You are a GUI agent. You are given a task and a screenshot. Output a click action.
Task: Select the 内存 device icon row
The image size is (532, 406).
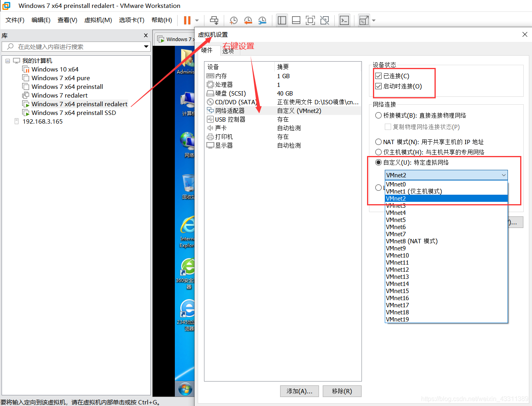coord(210,76)
